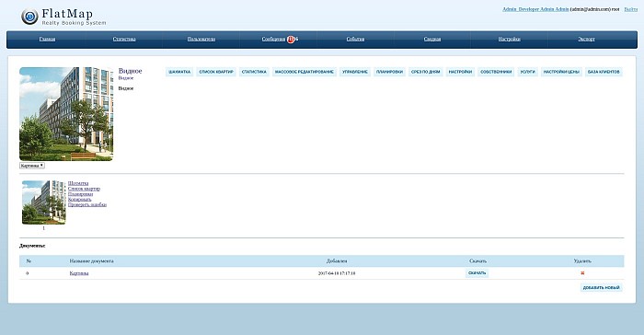The width and height of the screenshot is (644, 335).
Task: Open the Планировки tab button
Action: (389, 72)
